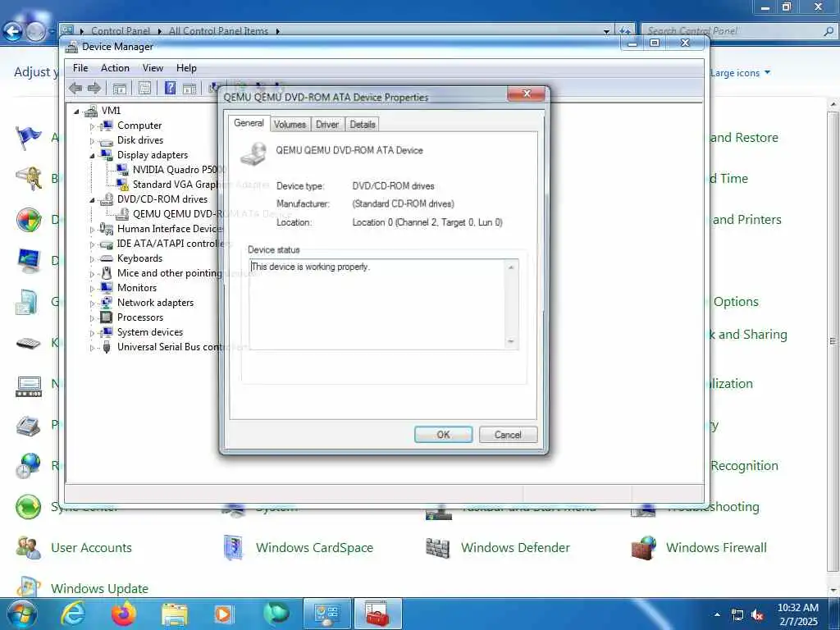Open Internet Explorer from the taskbar

[73, 614]
